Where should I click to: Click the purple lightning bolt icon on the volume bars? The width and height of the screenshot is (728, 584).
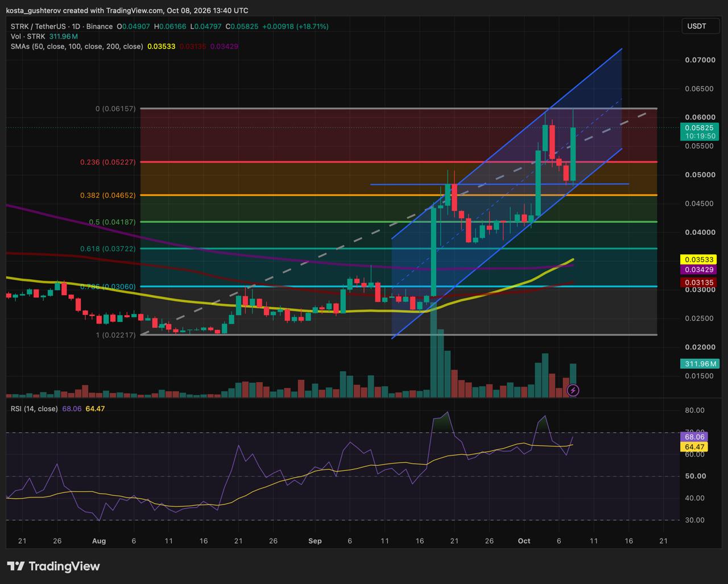[x=573, y=390]
